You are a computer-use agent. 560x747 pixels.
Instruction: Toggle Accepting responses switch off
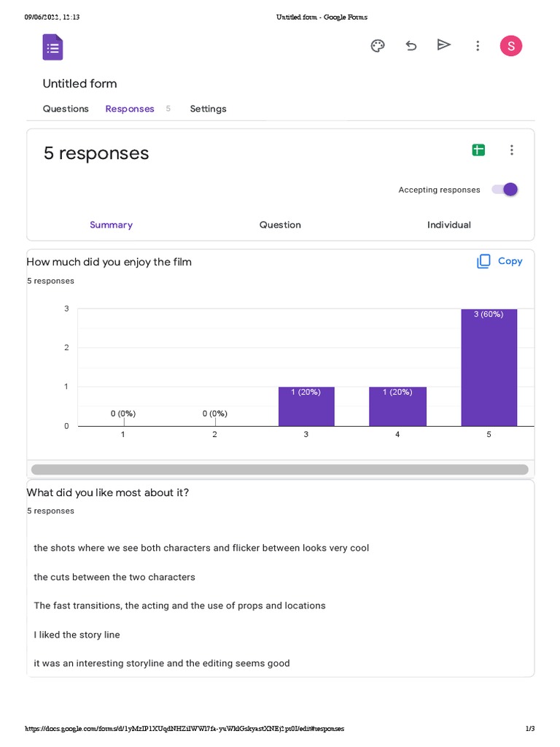pos(505,190)
